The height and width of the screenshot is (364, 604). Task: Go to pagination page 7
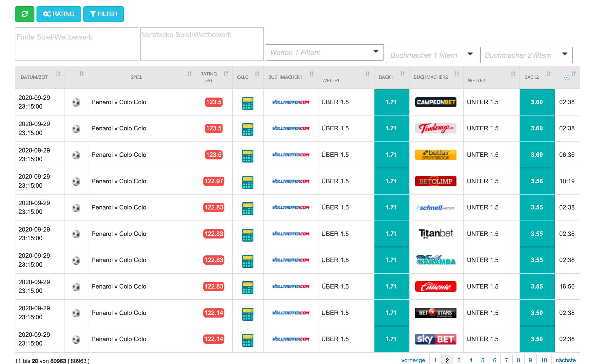(507, 360)
